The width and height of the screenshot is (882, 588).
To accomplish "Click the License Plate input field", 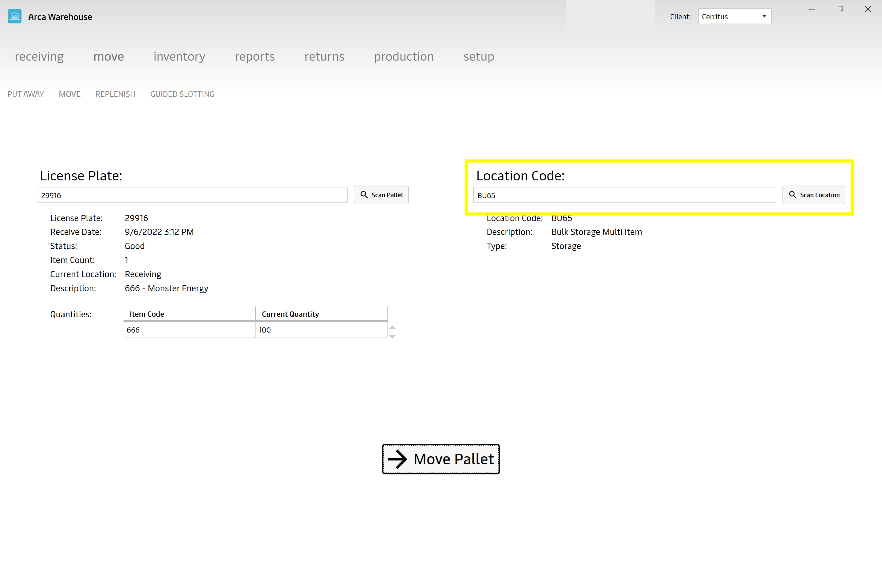I will 192,195.
